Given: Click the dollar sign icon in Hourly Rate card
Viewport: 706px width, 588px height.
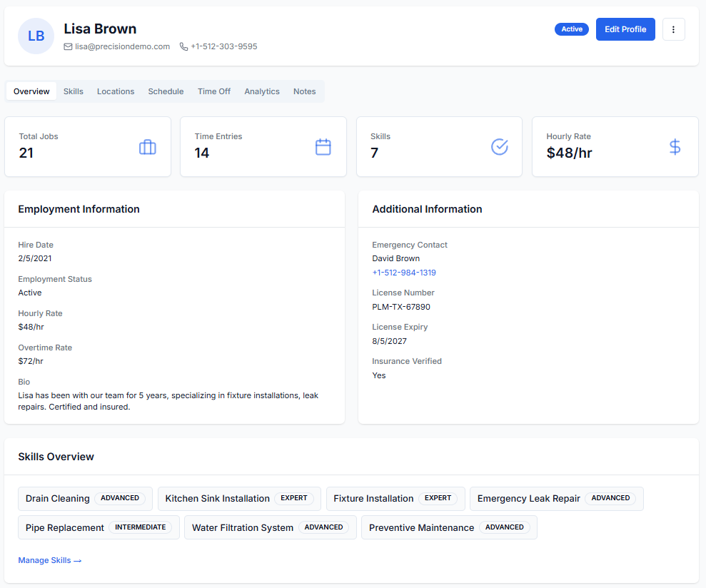Looking at the screenshot, I should [x=675, y=147].
